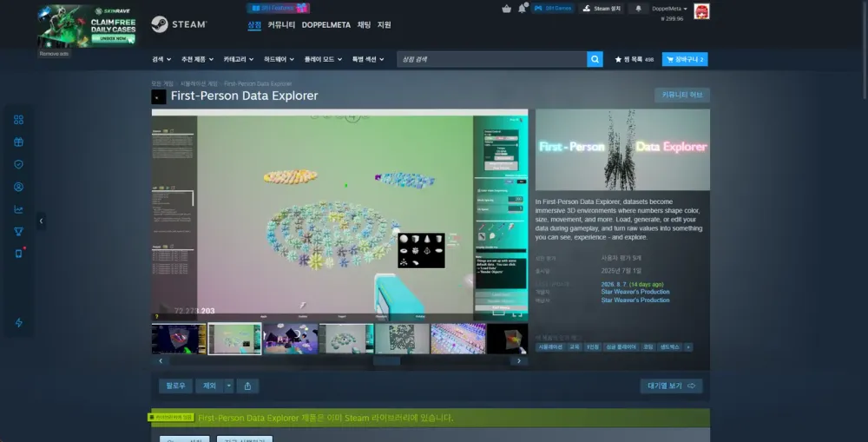This screenshot has width=868, height=442.
Task: Select the colorful rows screenshot thumbnail
Action: coord(457,339)
